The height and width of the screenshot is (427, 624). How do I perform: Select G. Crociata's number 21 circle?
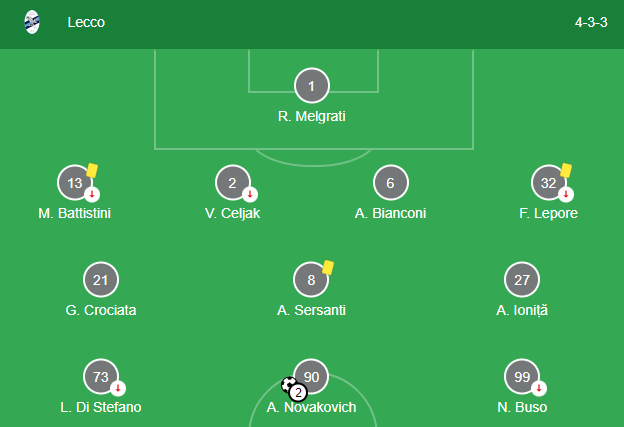(101, 280)
